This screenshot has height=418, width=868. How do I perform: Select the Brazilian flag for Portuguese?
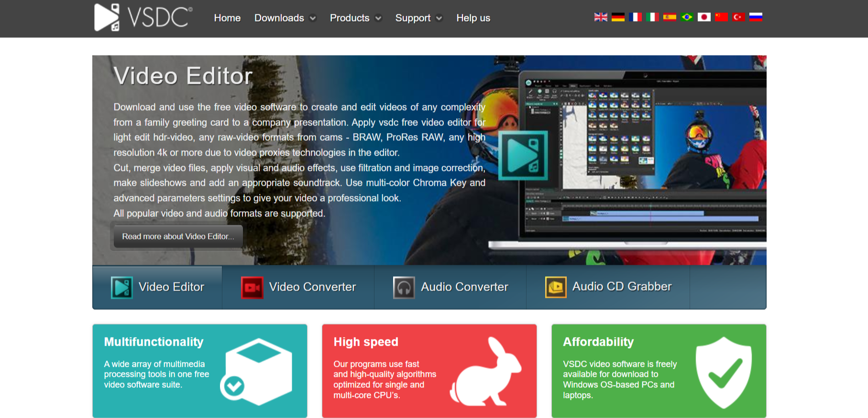(x=687, y=17)
